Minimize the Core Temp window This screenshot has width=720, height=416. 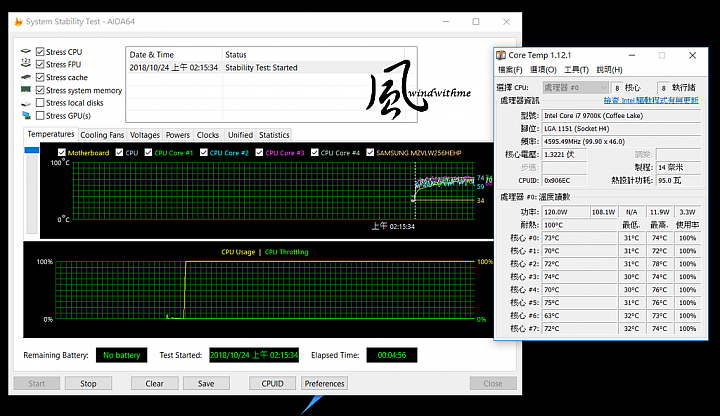[632, 55]
